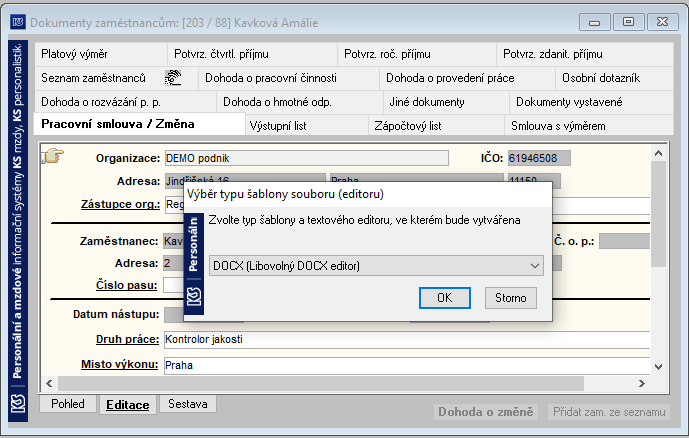Screen dimensions: 689x438
Task: Open Dohoda o hmotné odp. tab
Action: pyautogui.click(x=300, y=102)
